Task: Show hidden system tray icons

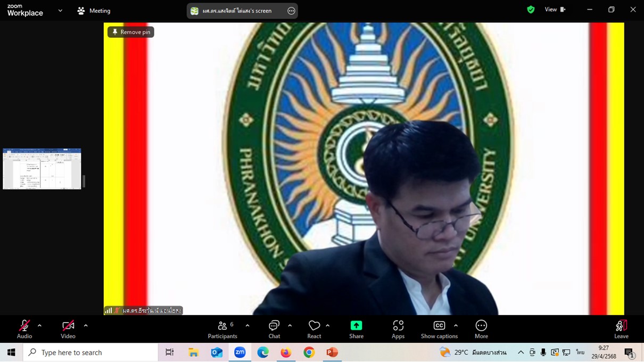Action: 521,352
